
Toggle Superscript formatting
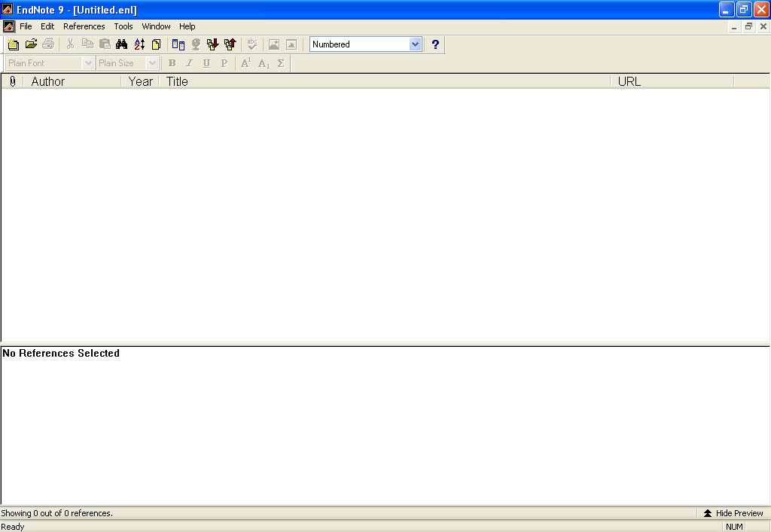coord(246,63)
